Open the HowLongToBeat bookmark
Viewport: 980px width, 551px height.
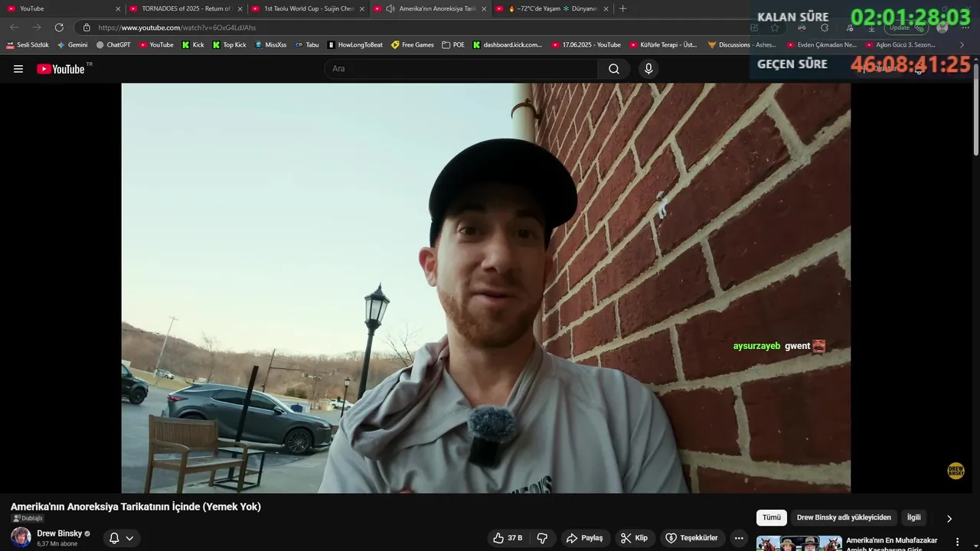click(x=354, y=44)
